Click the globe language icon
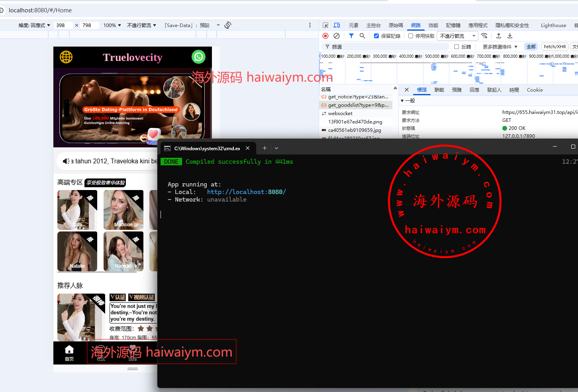 [66, 57]
